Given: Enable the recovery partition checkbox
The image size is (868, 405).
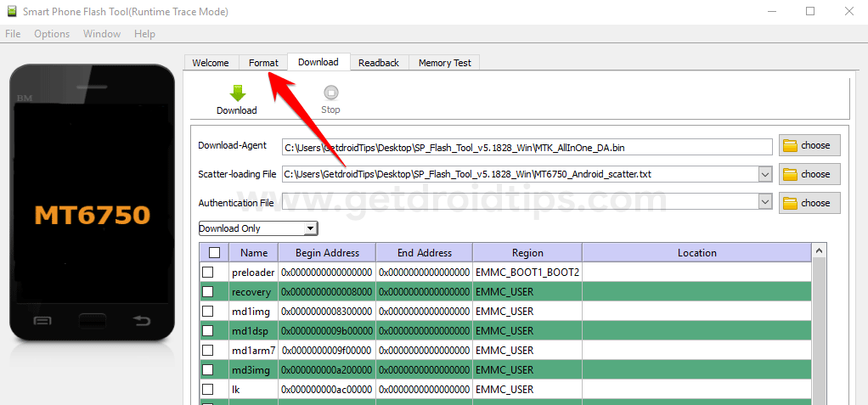Looking at the screenshot, I should tap(207, 291).
